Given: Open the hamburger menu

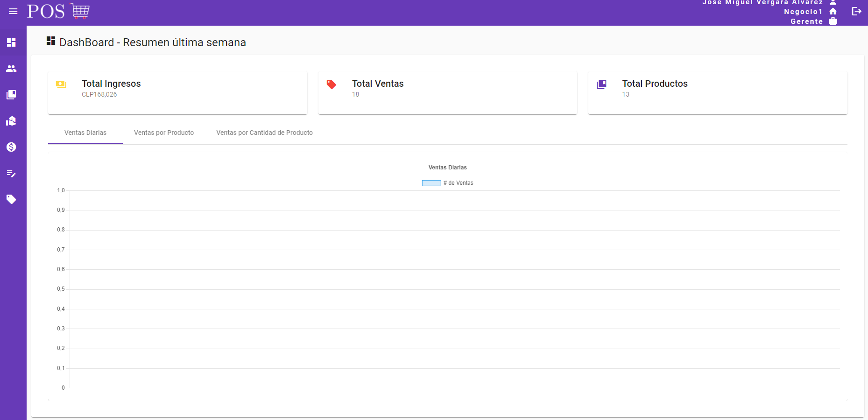Looking at the screenshot, I should (x=13, y=11).
